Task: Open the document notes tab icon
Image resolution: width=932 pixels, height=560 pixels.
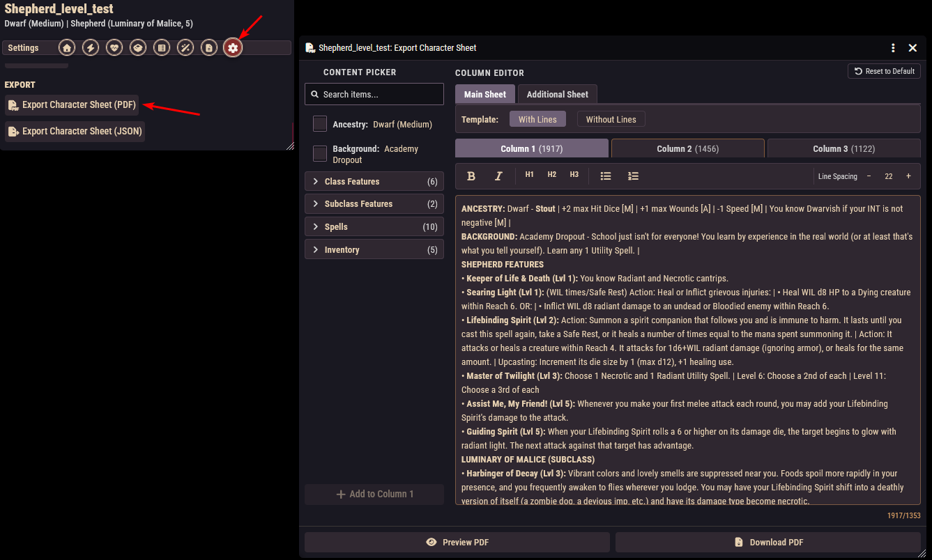Action: tap(209, 48)
